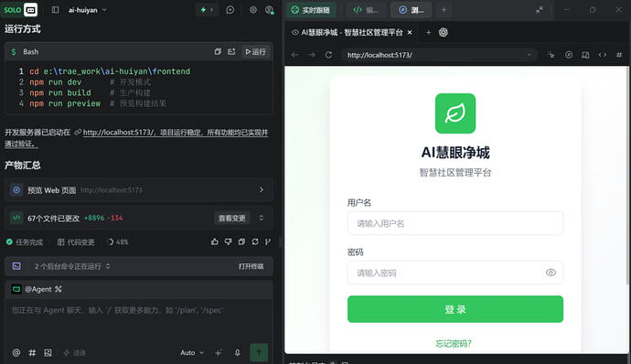Toggle responsive device view icon
631x364 pixels.
click(x=585, y=55)
